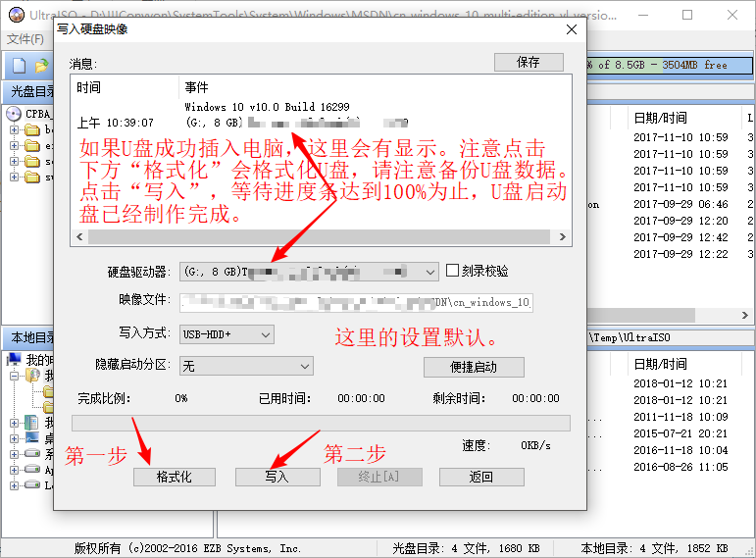
Task: Click the disc size usage bar in UltraISO
Action: point(670,65)
